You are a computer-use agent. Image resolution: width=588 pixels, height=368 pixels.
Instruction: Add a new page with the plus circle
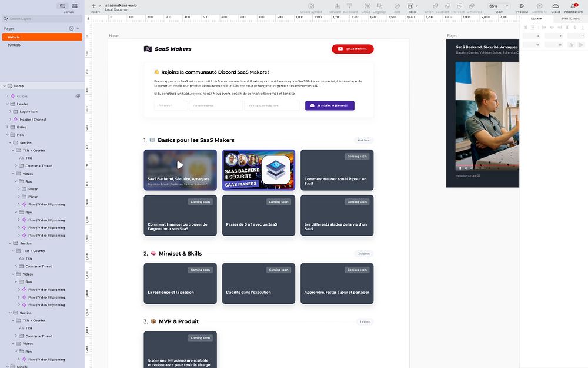tap(71, 28)
